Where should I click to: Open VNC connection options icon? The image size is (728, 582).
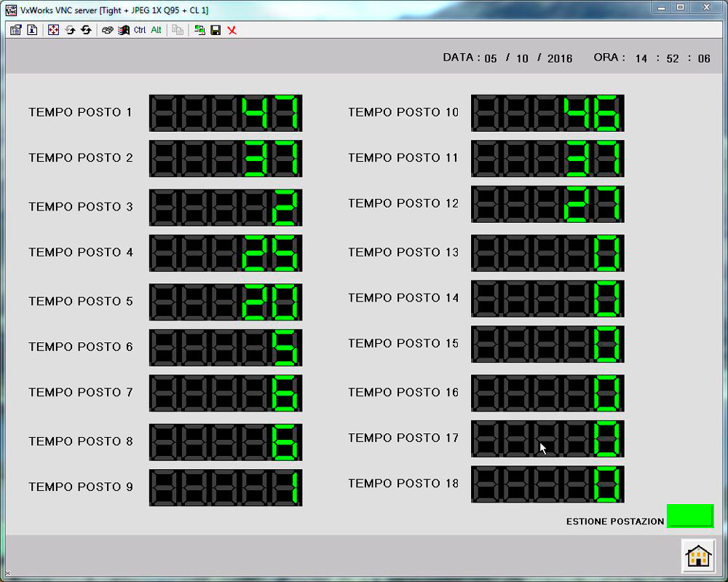16,30
